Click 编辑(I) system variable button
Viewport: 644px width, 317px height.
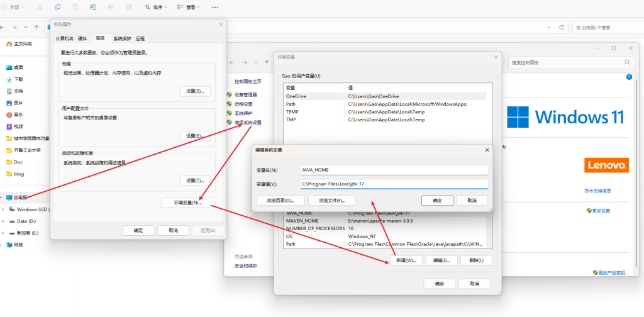click(x=441, y=260)
